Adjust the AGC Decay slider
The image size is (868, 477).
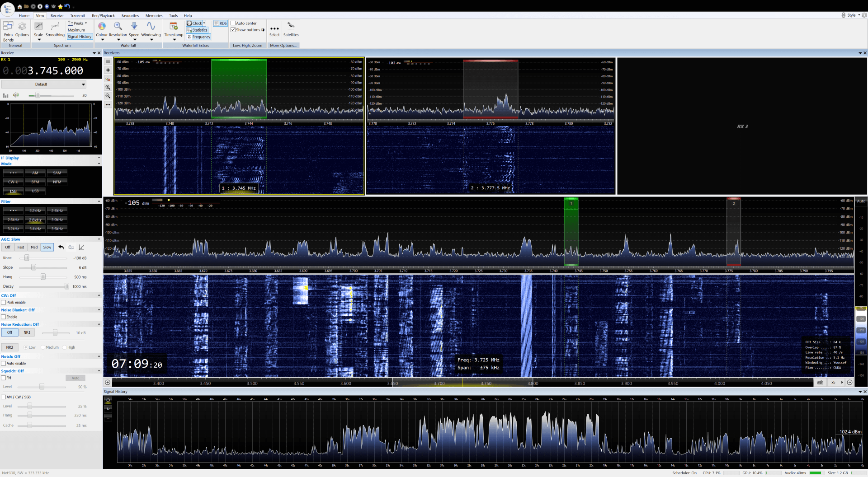(x=67, y=286)
